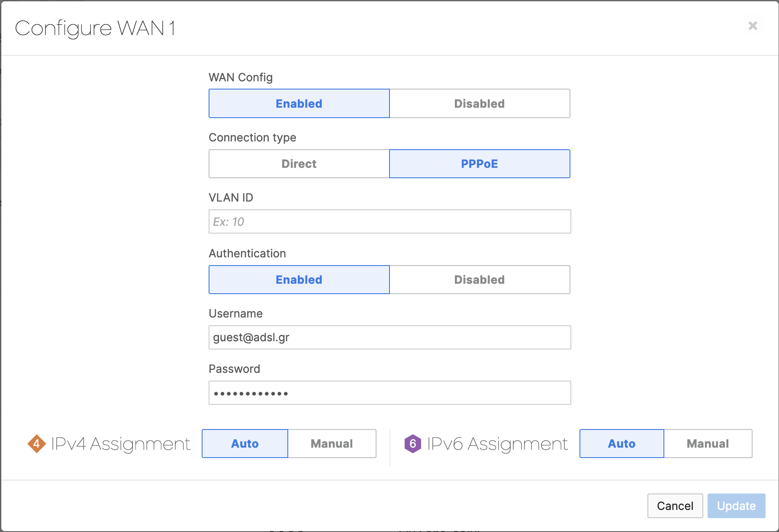The image size is (779, 532).
Task: Click the X to close the dialog
Action: [x=753, y=26]
